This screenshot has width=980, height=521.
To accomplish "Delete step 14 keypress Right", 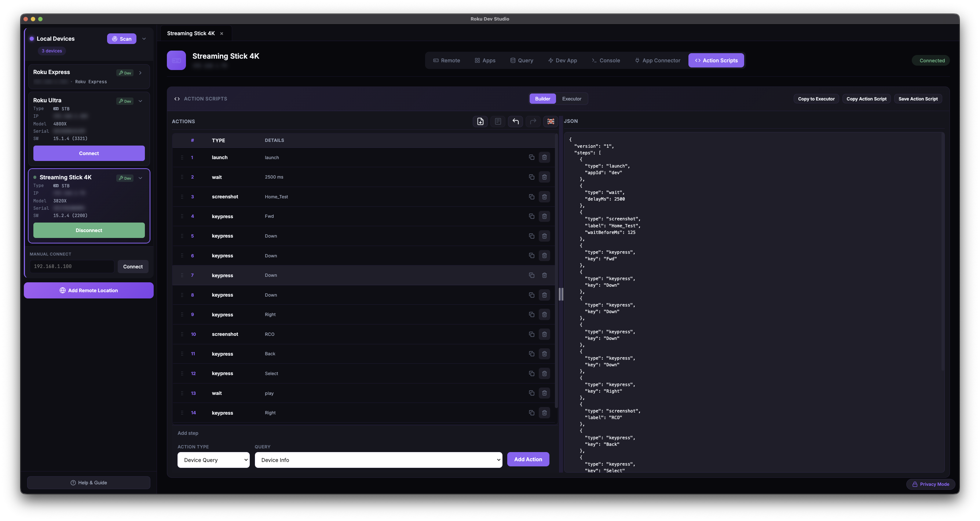I will (544, 412).
